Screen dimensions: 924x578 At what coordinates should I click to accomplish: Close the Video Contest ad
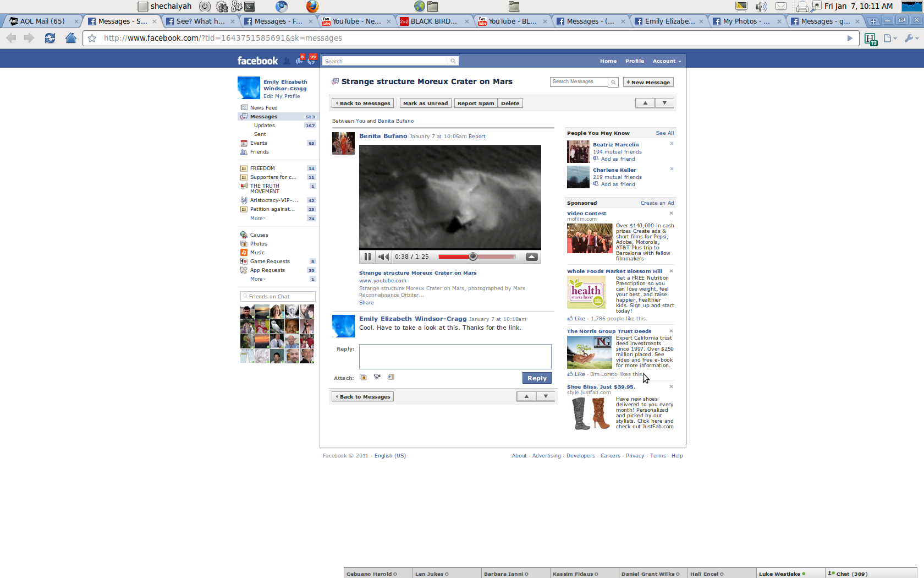[x=671, y=213]
